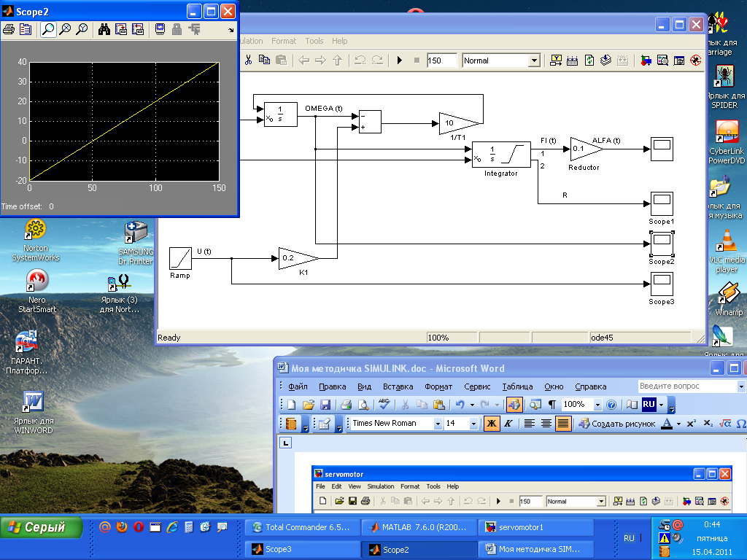Print the Scope2 plot
Screen dimensions: 747x560
point(9,29)
